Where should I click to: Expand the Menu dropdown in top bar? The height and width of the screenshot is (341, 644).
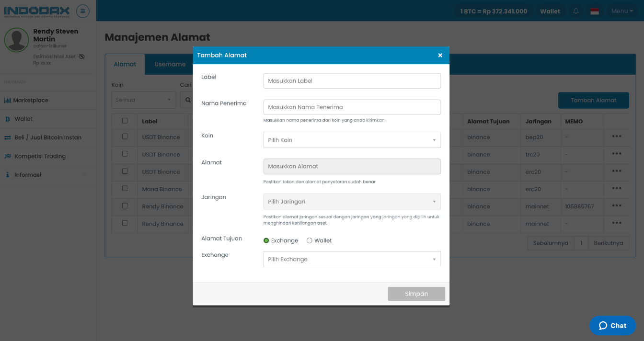(x=622, y=11)
